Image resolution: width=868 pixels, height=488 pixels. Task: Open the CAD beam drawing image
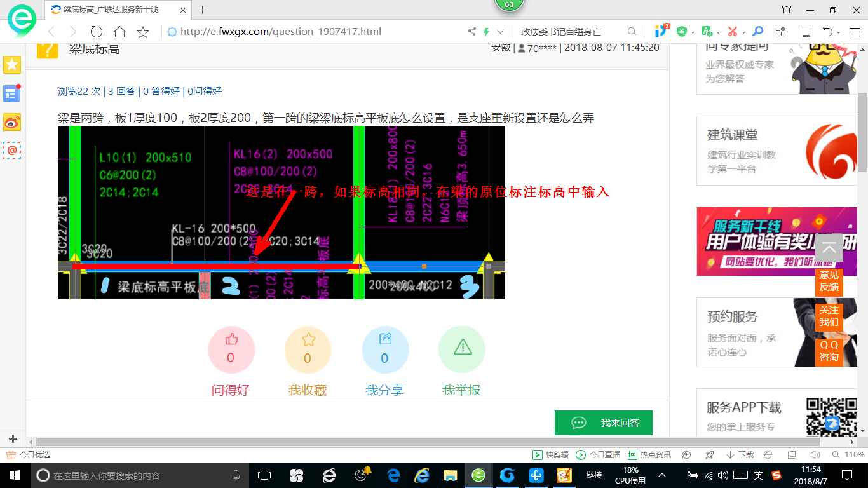[281, 212]
